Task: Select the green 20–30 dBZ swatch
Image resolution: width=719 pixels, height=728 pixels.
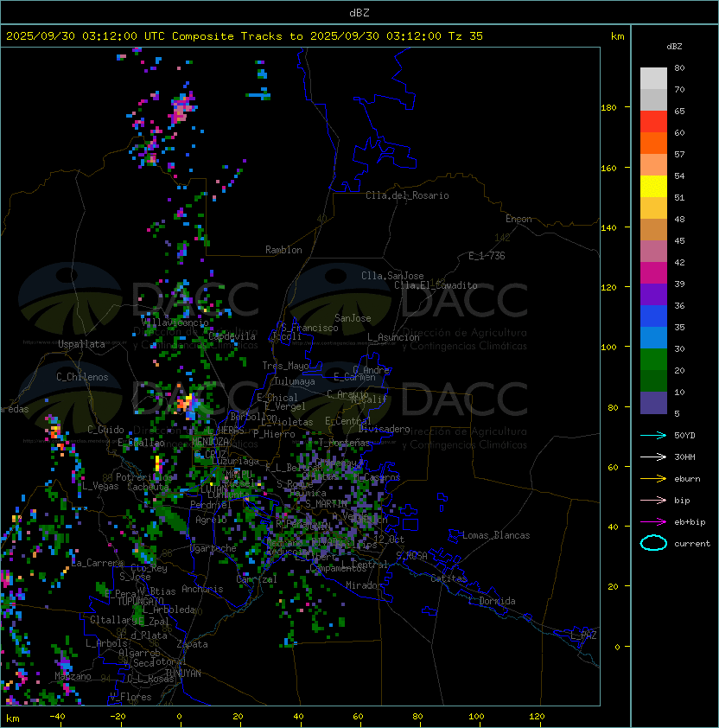Action: coord(653,360)
